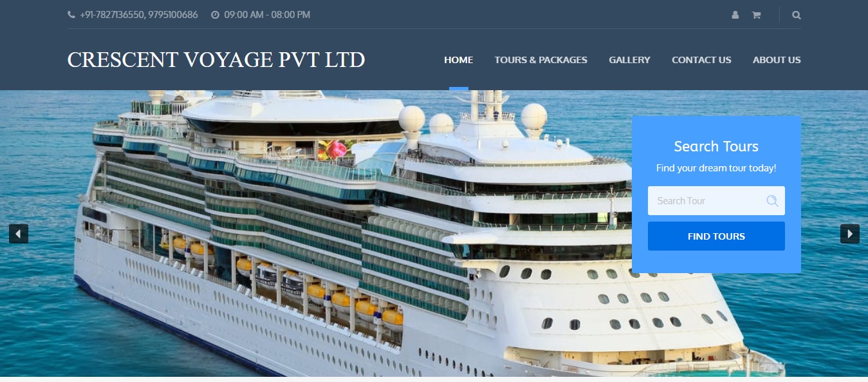Open the shopping cart icon
Screen dimensions: 868x382
coord(756,15)
